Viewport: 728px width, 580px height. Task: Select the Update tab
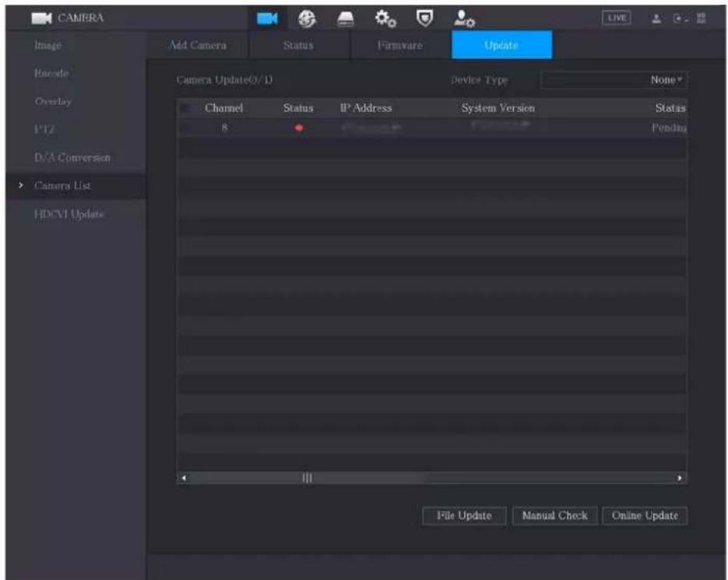(501, 45)
